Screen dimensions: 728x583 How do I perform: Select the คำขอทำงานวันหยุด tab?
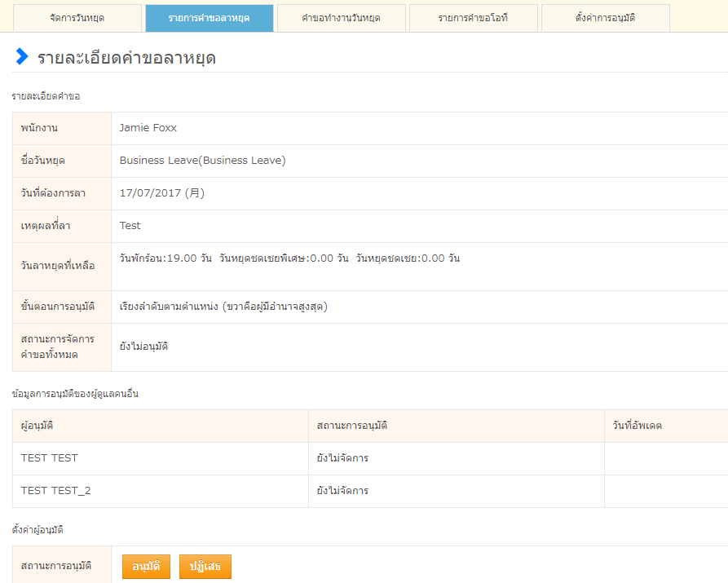pos(341,18)
